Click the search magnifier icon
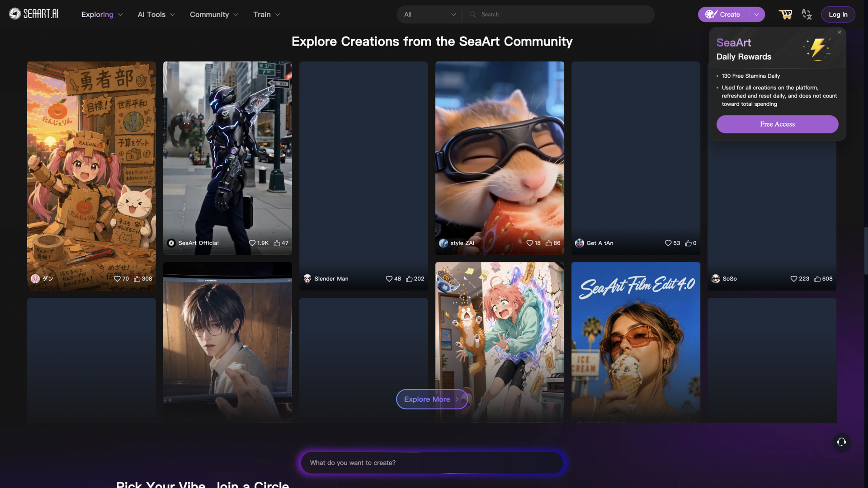The width and height of the screenshot is (868, 488). tap(472, 14)
